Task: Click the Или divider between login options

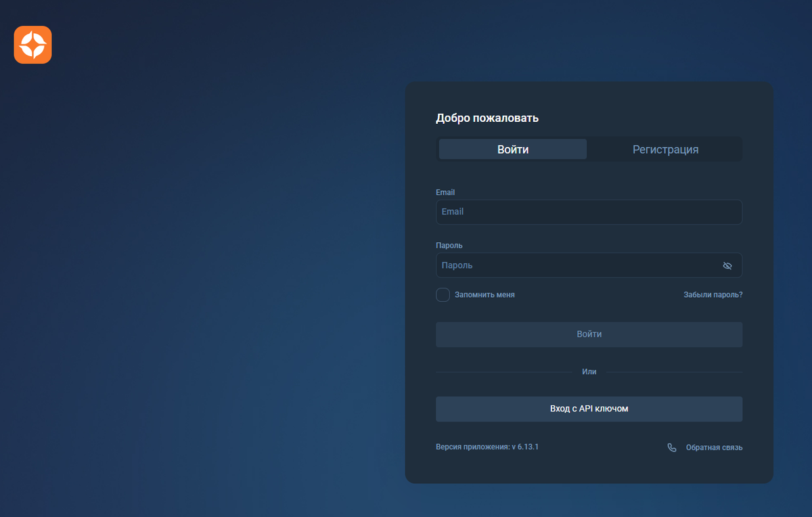Action: (589, 372)
